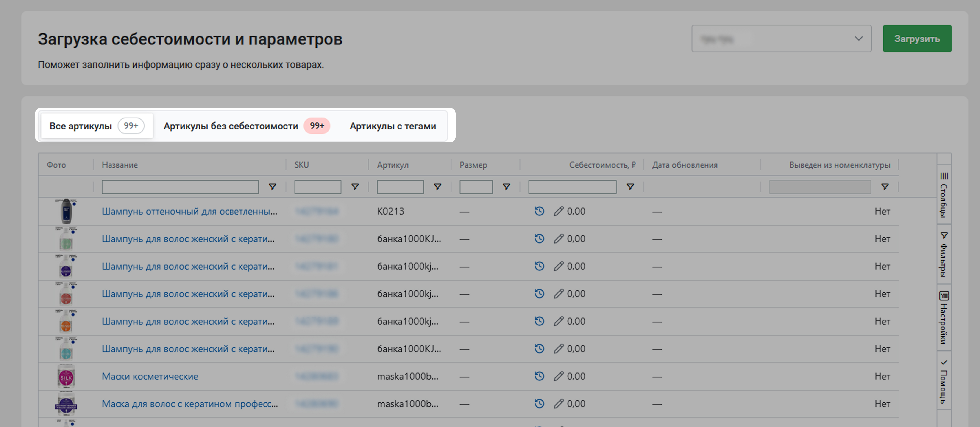Open filter icon for Название column
The image size is (980, 427).
272,187
